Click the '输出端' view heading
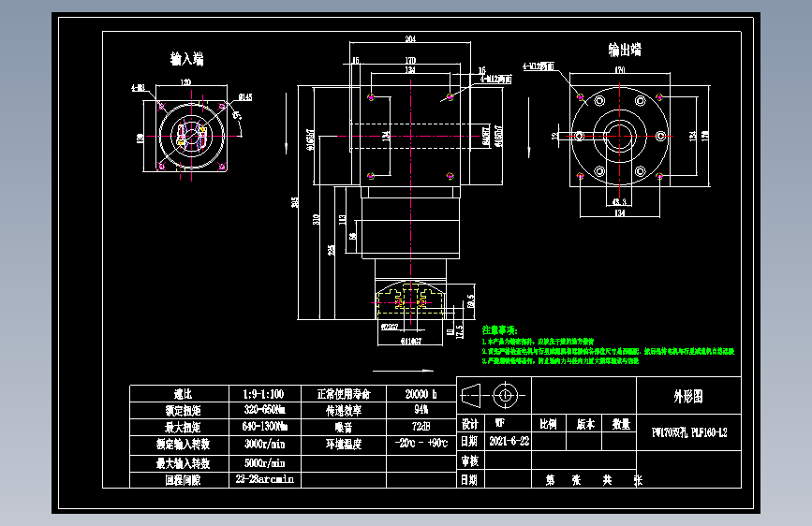The width and height of the screenshot is (812, 526). click(625, 50)
